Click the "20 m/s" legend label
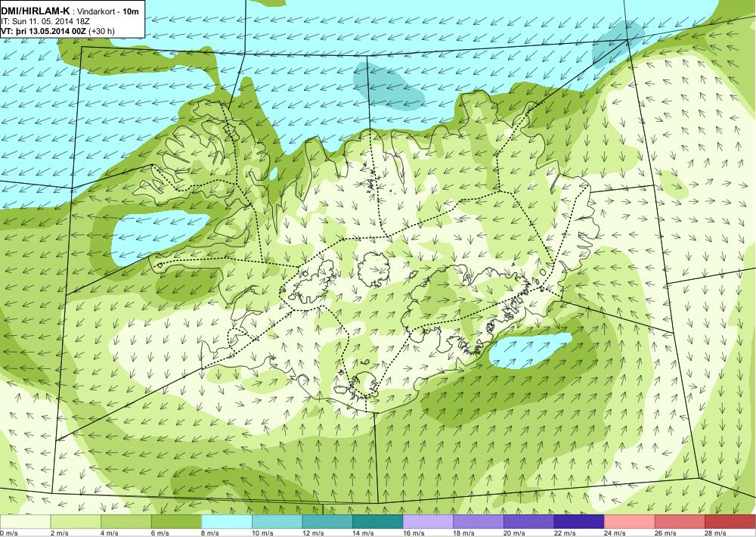This screenshot has height=537, width=756. tap(515, 533)
